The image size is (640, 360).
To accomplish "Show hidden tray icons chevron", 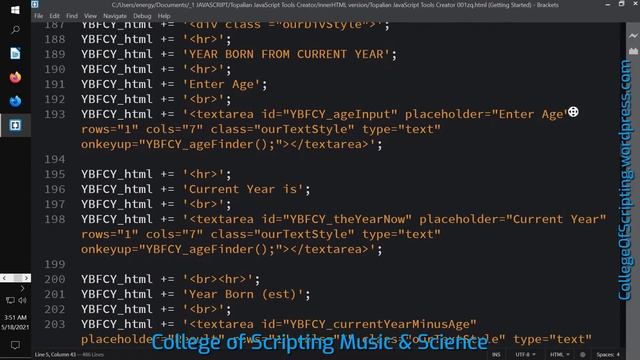I will pyautogui.click(x=22, y=289).
